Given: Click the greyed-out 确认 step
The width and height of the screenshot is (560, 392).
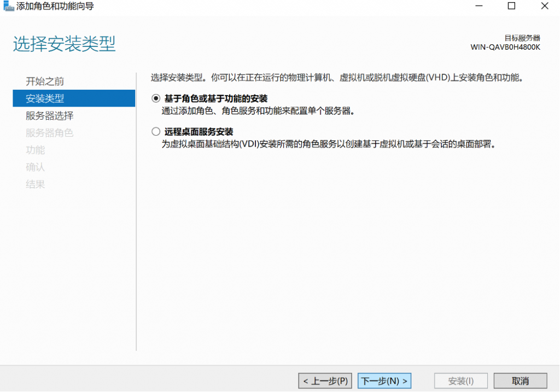Looking at the screenshot, I should (x=36, y=167).
